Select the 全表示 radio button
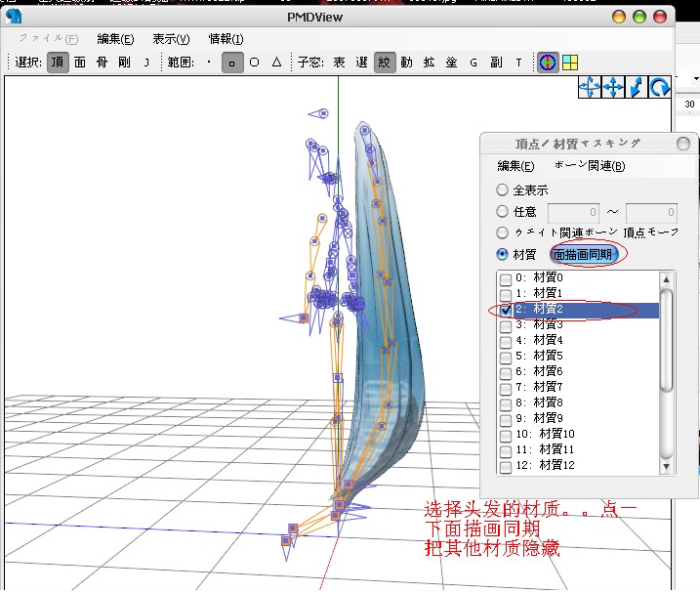 point(502,190)
